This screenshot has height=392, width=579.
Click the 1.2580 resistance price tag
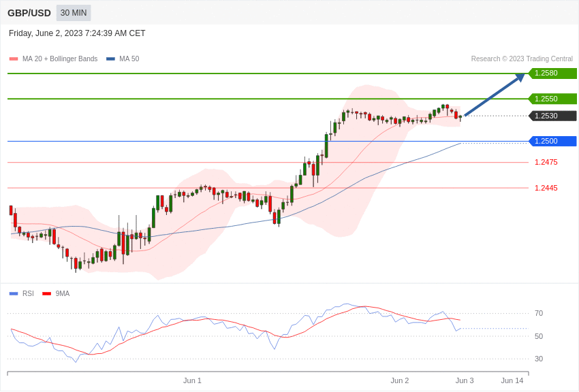click(552, 73)
